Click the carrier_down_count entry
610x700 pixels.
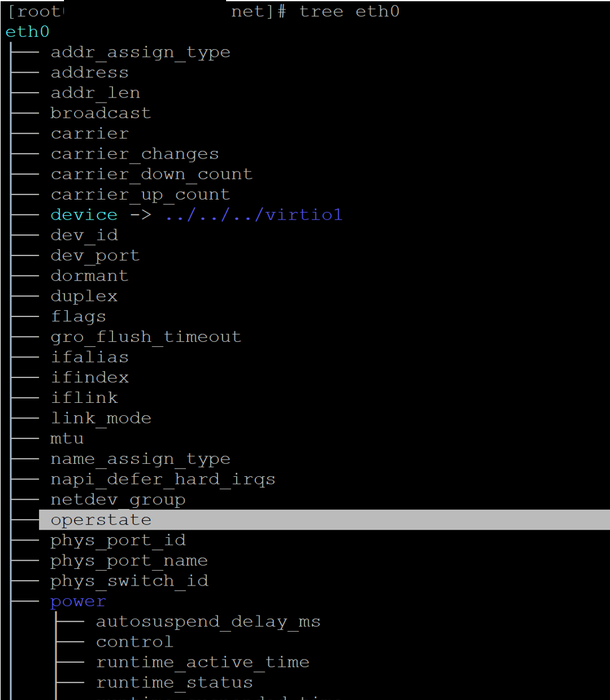tap(152, 174)
